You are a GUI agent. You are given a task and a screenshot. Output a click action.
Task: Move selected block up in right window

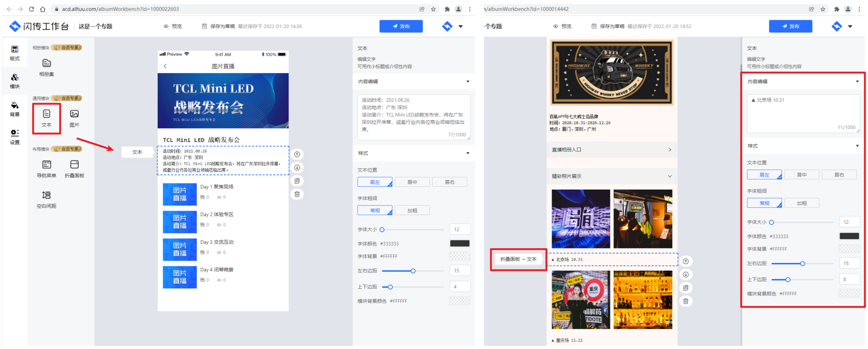tap(686, 261)
